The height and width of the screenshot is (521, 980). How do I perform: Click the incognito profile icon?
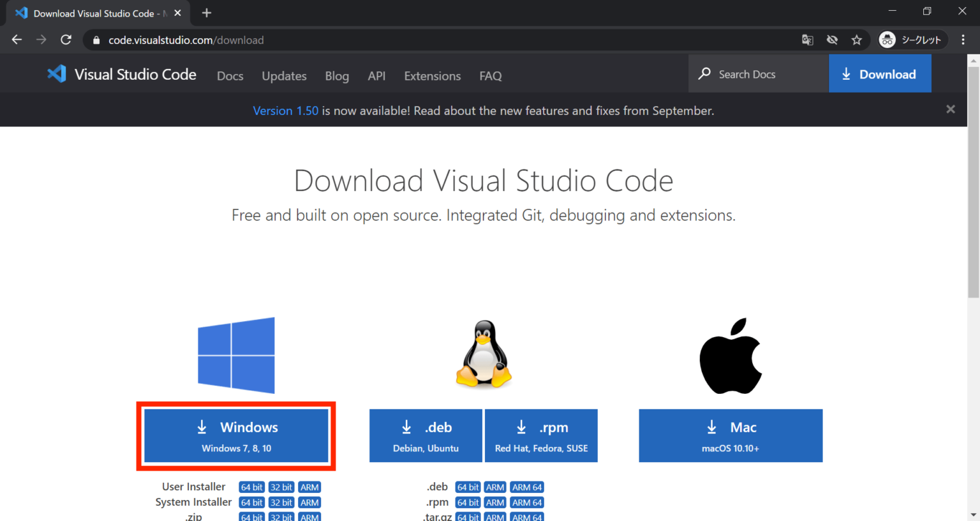click(887, 40)
